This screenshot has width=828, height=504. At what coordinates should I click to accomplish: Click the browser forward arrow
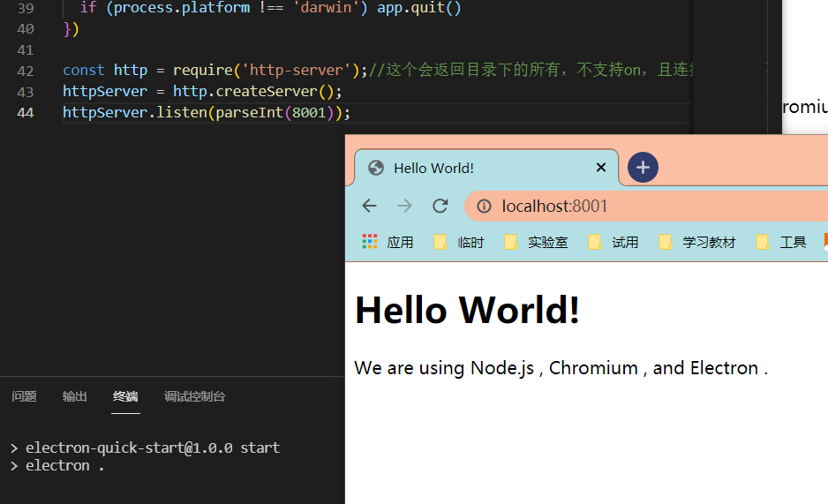(404, 206)
